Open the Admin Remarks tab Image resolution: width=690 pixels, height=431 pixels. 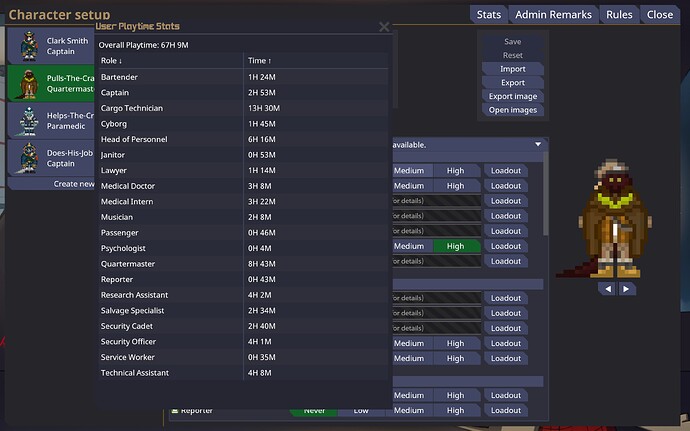pos(553,15)
